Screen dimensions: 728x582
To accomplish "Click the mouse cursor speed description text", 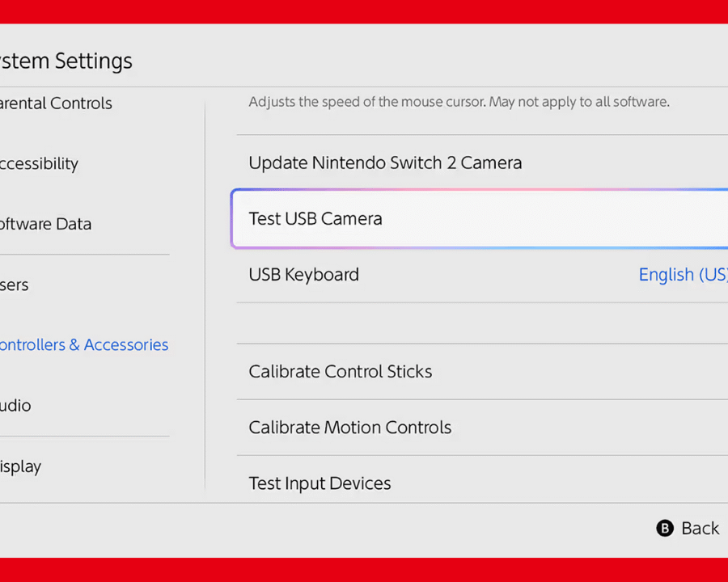I will pos(459,102).
